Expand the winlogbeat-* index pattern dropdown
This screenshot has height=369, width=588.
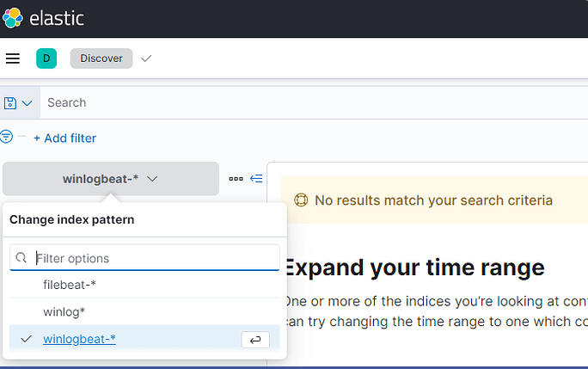(x=111, y=179)
